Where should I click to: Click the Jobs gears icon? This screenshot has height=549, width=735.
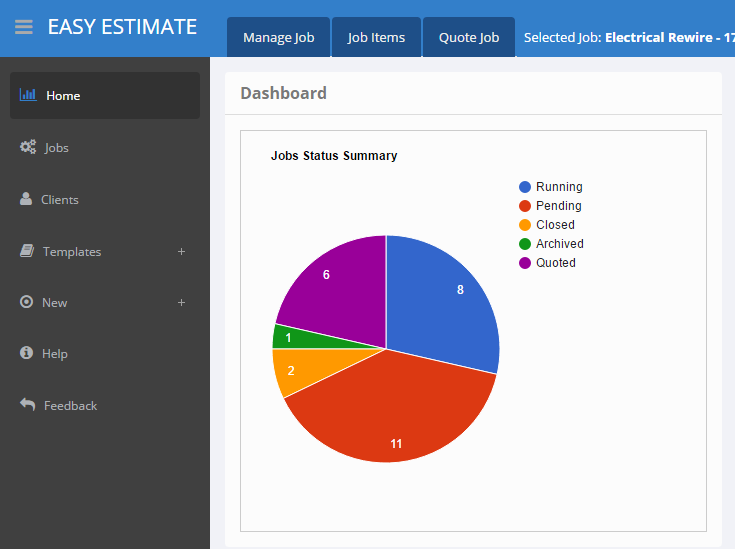coord(28,147)
